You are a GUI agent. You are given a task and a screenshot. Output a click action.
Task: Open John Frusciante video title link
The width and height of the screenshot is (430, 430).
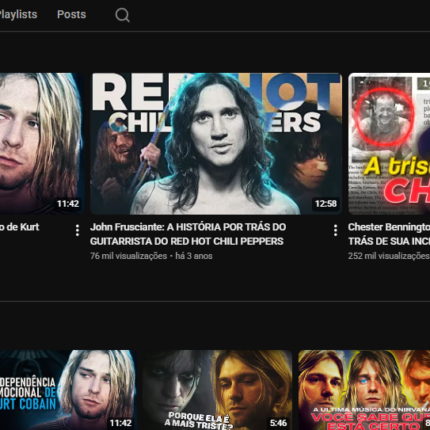[x=188, y=234]
